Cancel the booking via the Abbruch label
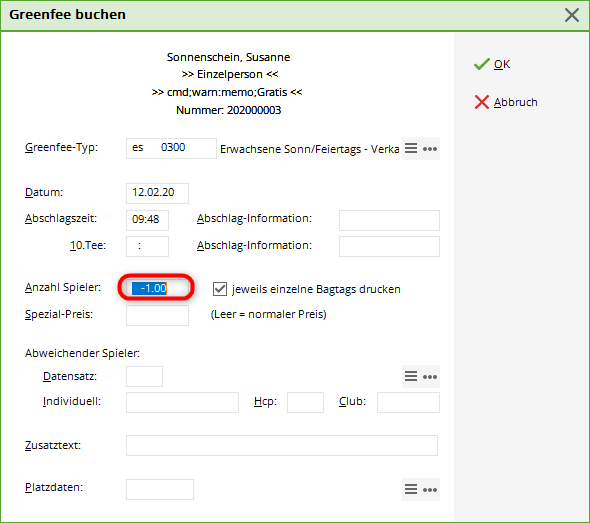Image resolution: width=590 pixels, height=523 pixels. click(515, 102)
